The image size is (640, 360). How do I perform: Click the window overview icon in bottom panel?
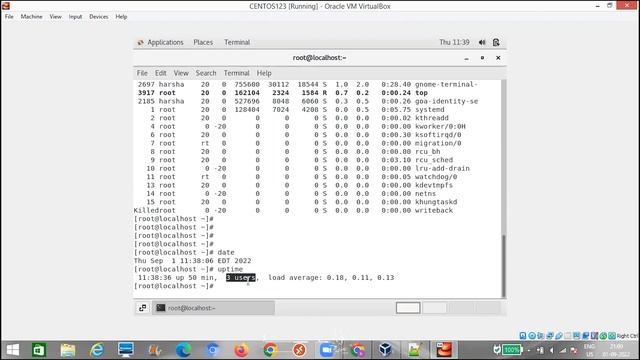tap(142, 308)
